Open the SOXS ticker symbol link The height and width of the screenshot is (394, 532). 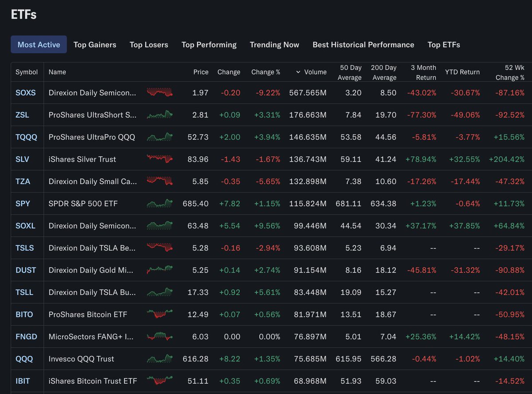point(25,93)
